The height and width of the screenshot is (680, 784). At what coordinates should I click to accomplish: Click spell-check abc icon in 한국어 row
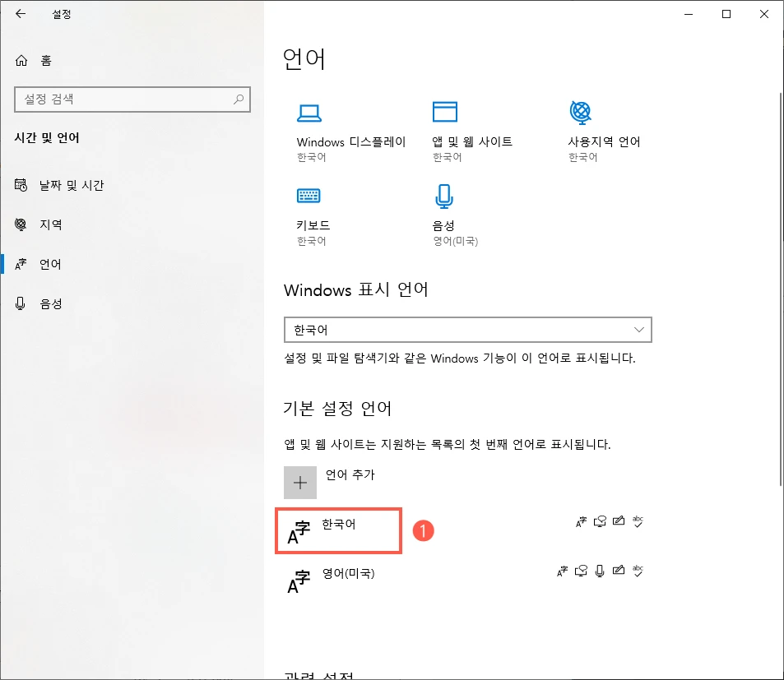tap(638, 521)
